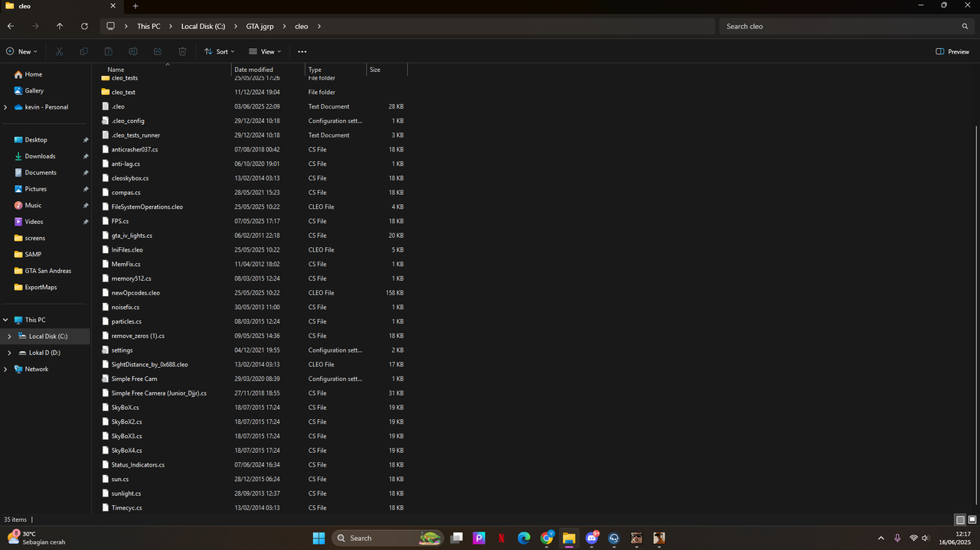The image size is (980, 550).
Task: Collapse This PC tree node
Action: point(5,320)
